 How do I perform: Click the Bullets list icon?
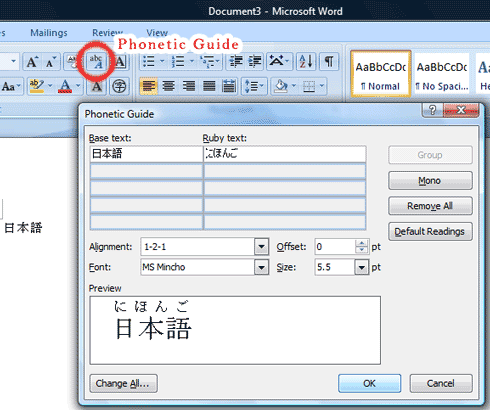pyautogui.click(x=149, y=62)
